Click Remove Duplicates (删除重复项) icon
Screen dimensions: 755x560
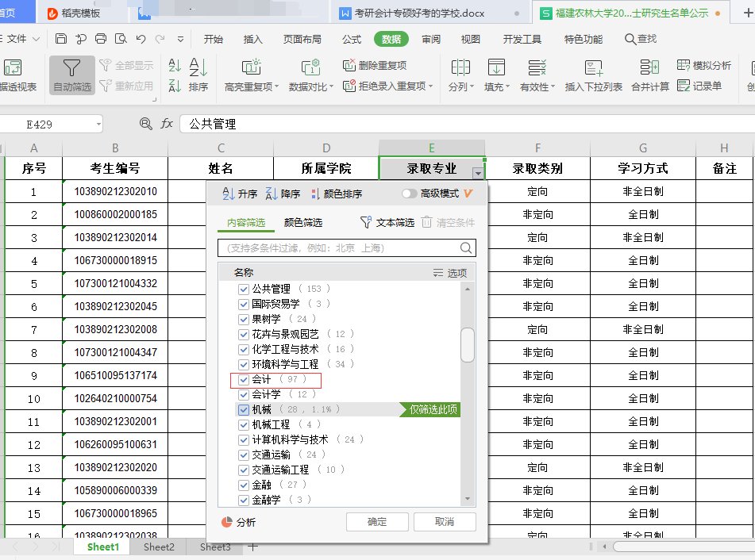[349, 65]
